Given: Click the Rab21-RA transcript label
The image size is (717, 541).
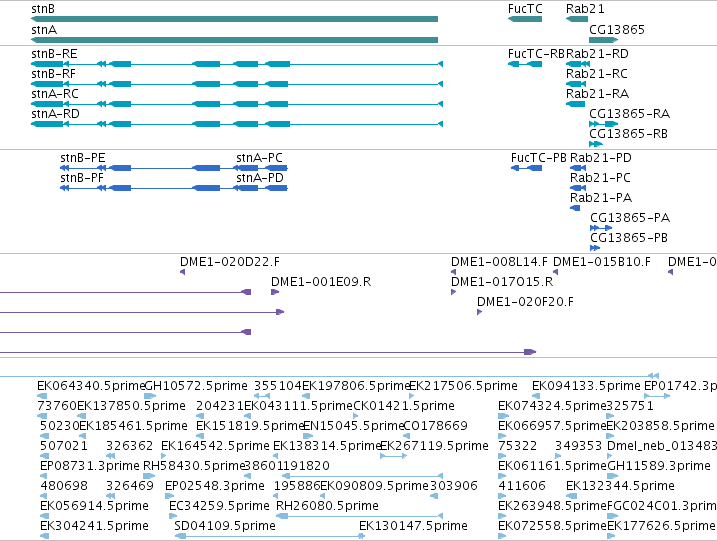Looking at the screenshot, I should [x=597, y=94].
